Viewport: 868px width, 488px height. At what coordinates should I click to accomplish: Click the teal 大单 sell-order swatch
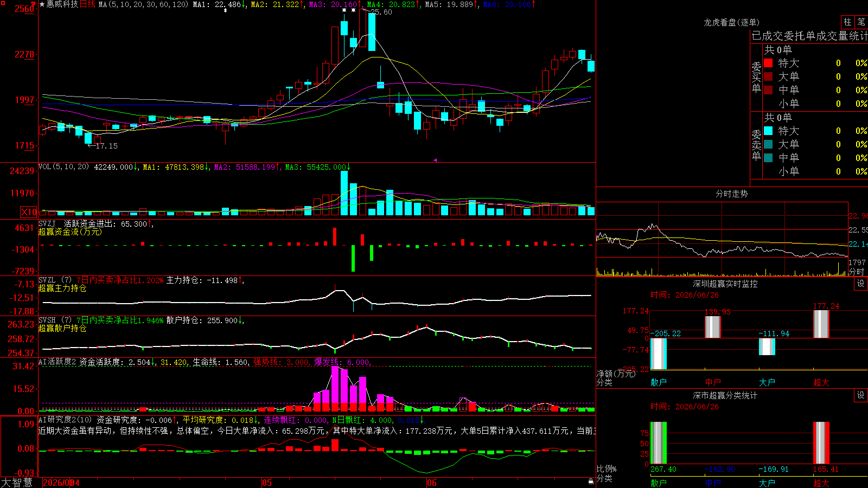(x=768, y=144)
